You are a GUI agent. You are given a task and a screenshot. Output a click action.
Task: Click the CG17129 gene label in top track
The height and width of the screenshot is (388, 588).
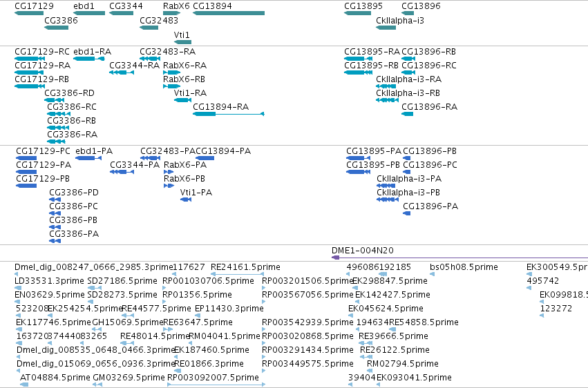tap(34, 6)
